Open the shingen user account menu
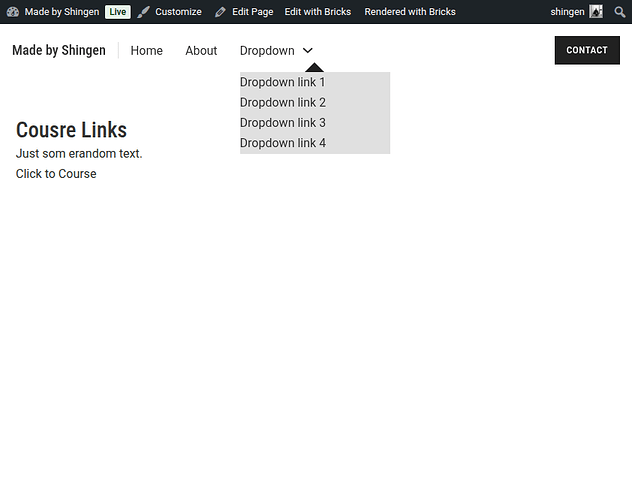The height and width of the screenshot is (499, 632). coord(567,12)
